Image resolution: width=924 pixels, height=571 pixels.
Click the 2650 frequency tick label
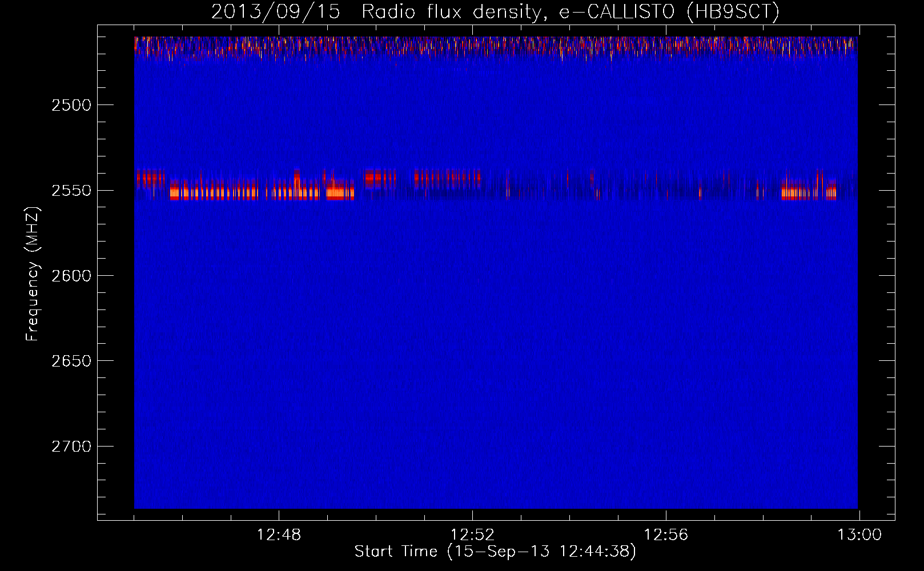pyautogui.click(x=71, y=361)
